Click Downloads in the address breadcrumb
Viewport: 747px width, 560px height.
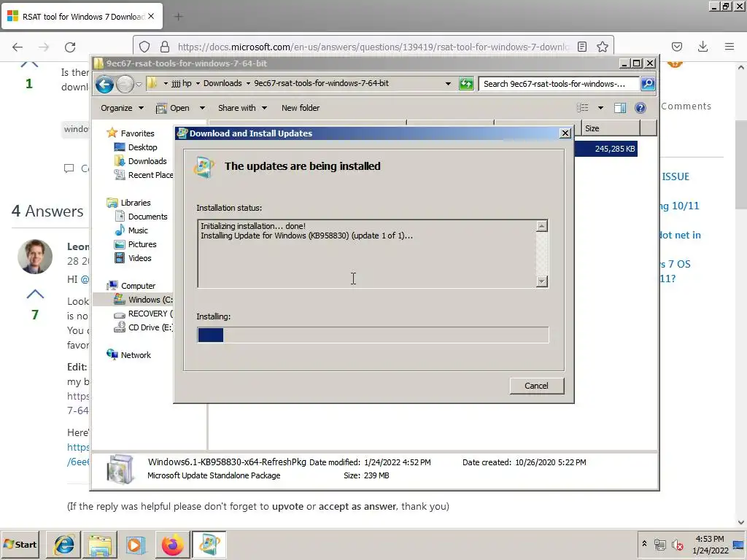coord(222,83)
